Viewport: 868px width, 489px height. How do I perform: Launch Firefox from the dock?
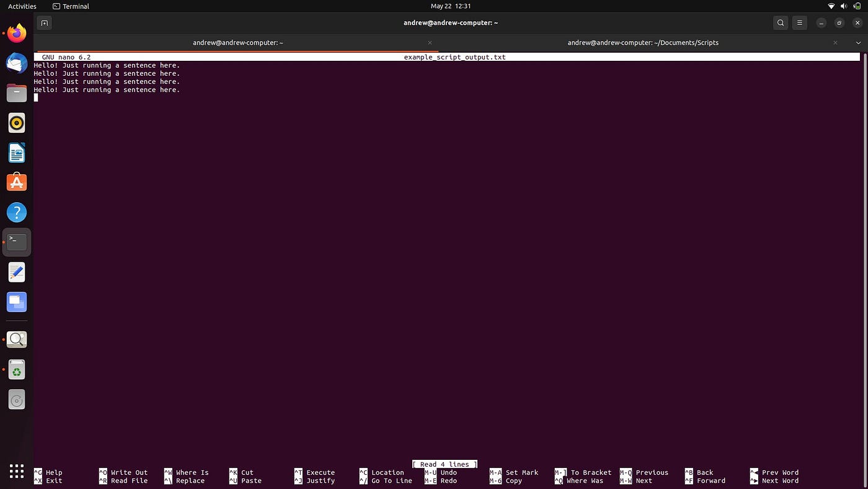click(x=16, y=33)
